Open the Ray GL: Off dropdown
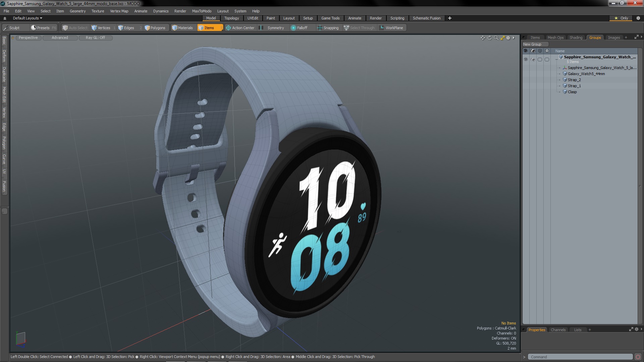Image resolution: width=644 pixels, height=362 pixels. pyautogui.click(x=95, y=38)
